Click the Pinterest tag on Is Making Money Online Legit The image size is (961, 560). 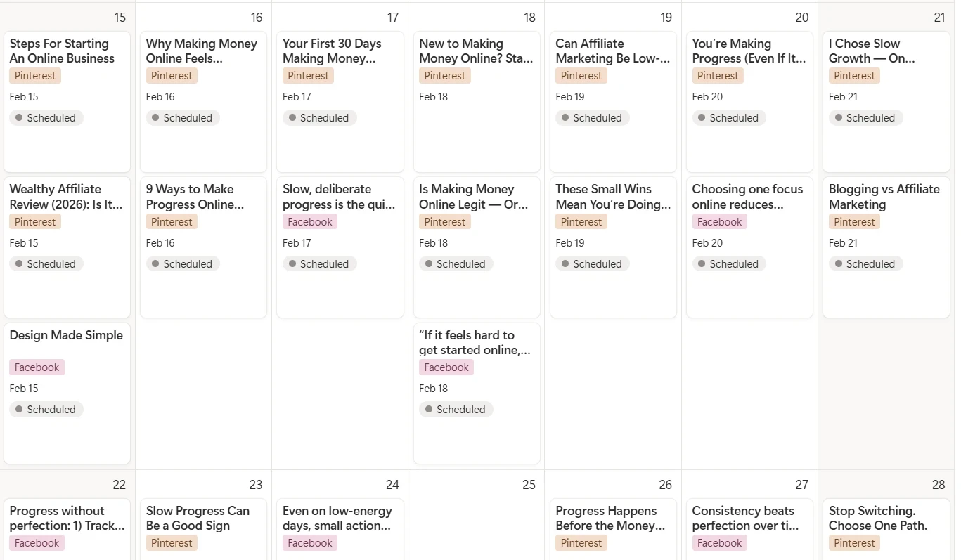[x=444, y=222]
